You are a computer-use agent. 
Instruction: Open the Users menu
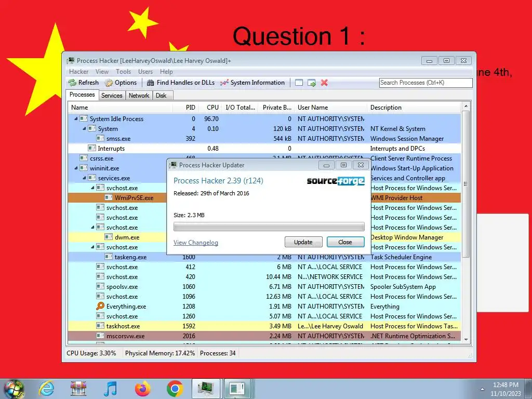tap(145, 72)
